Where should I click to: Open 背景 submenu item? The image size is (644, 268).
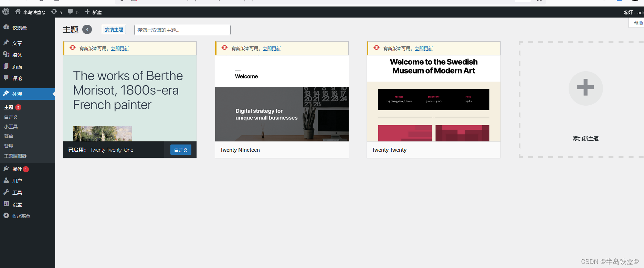(x=9, y=146)
